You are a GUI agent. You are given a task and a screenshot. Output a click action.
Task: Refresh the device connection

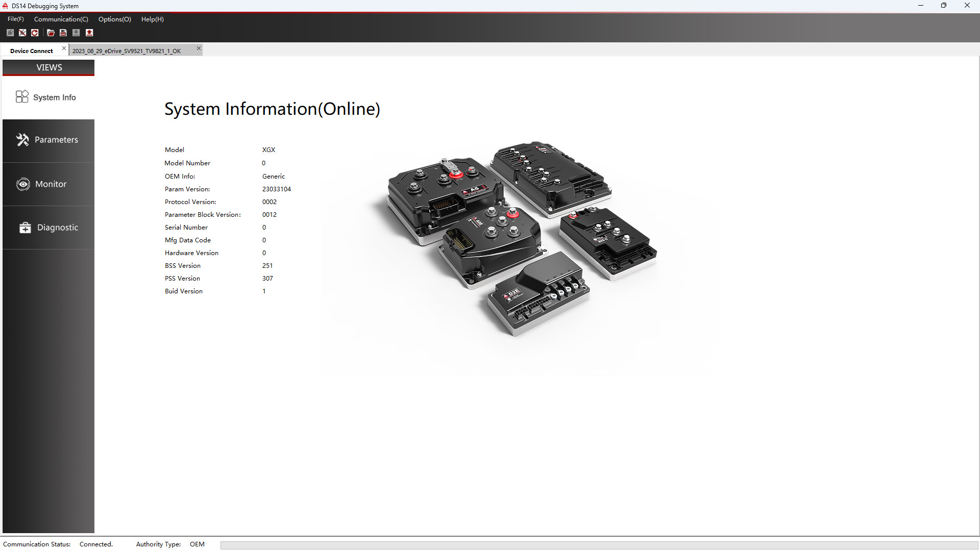coord(35,33)
